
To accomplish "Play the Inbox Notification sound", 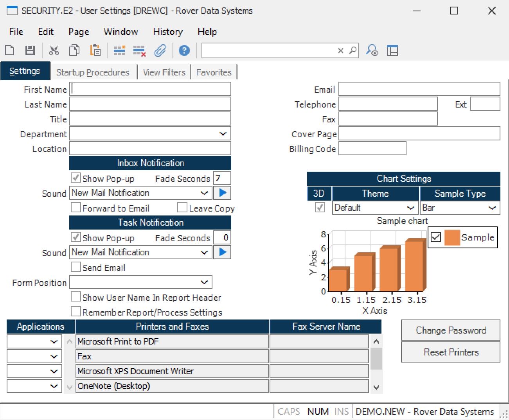I will click(x=222, y=193).
